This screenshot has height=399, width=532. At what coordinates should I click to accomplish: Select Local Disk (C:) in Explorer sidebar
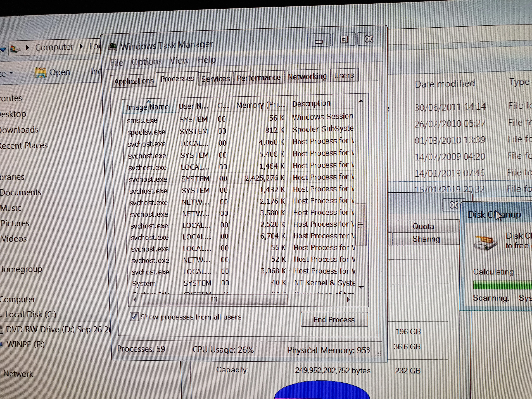tap(30, 314)
